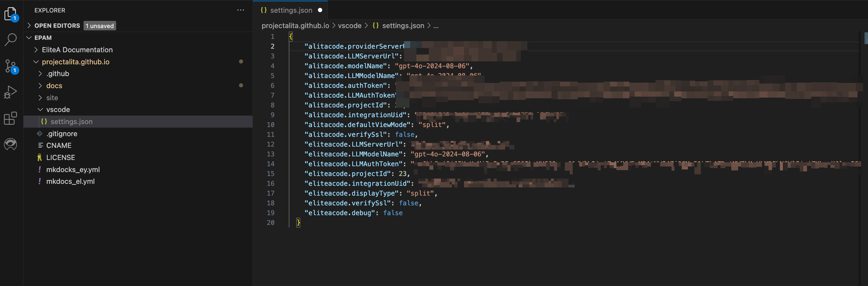
Task: Collapse the EPAM workspace section
Action: pyautogui.click(x=29, y=38)
